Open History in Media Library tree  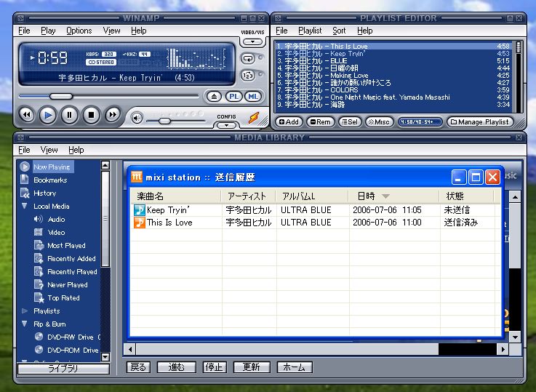[45, 193]
